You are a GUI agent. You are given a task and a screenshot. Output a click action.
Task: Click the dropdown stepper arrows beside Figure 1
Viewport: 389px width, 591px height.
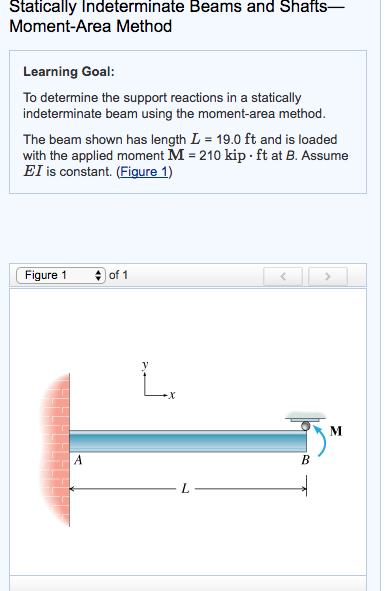pyautogui.click(x=98, y=275)
